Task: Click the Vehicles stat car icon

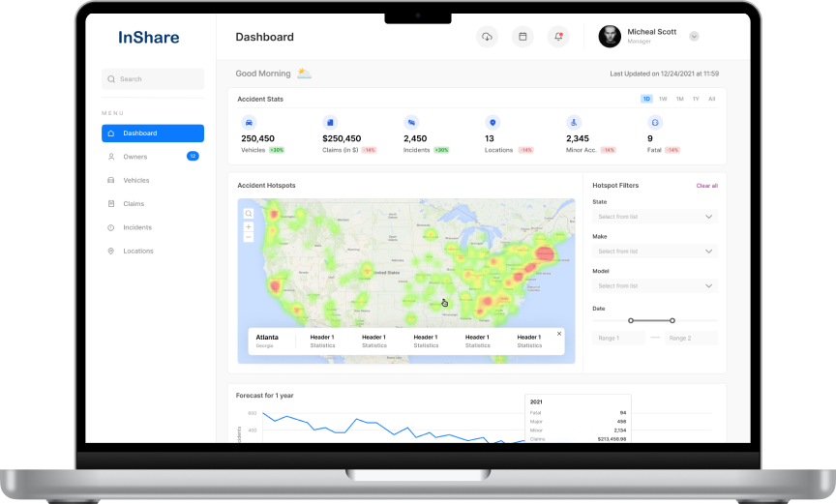Action: [x=249, y=123]
